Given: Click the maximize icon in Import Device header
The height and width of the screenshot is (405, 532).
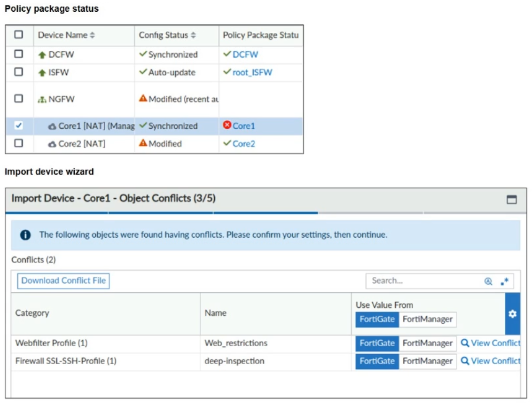Looking at the screenshot, I should [x=511, y=200].
